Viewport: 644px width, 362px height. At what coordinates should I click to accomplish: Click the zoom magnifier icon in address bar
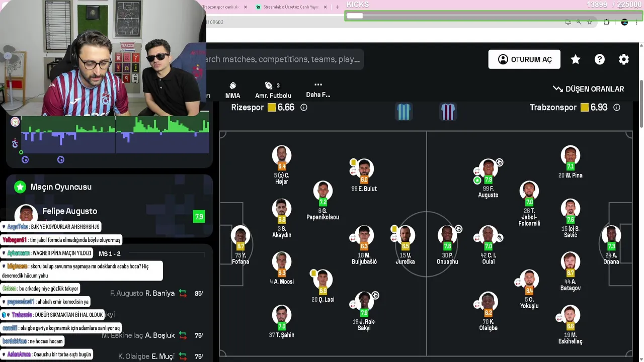point(579,22)
